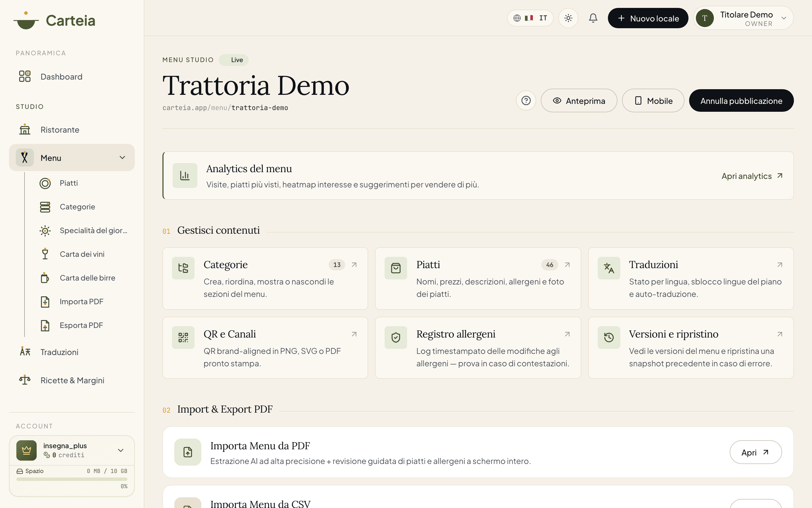The image size is (812, 508).
Task: Open the Registro allergeni card arrow
Action: [567, 334]
